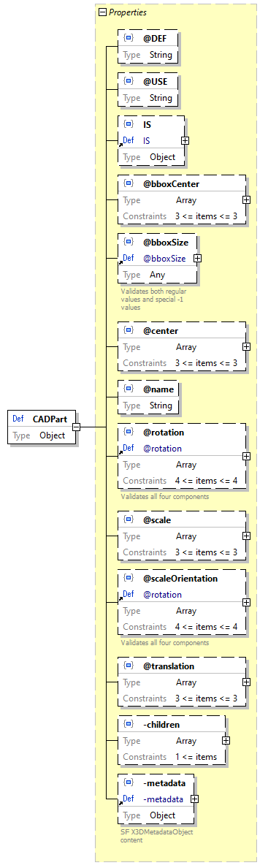
Task: Select the @translation property name
Action: 169,666
